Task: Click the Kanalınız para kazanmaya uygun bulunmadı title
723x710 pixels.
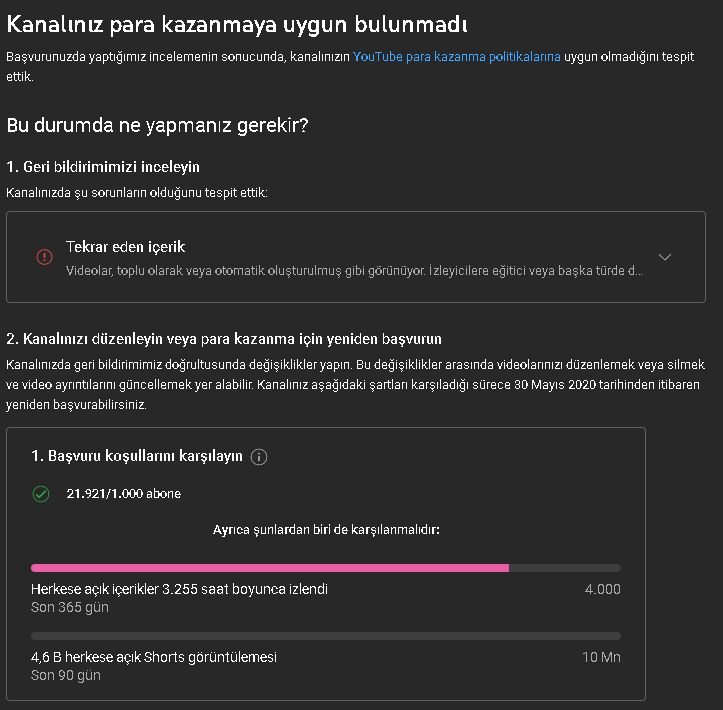Action: (x=237, y=25)
